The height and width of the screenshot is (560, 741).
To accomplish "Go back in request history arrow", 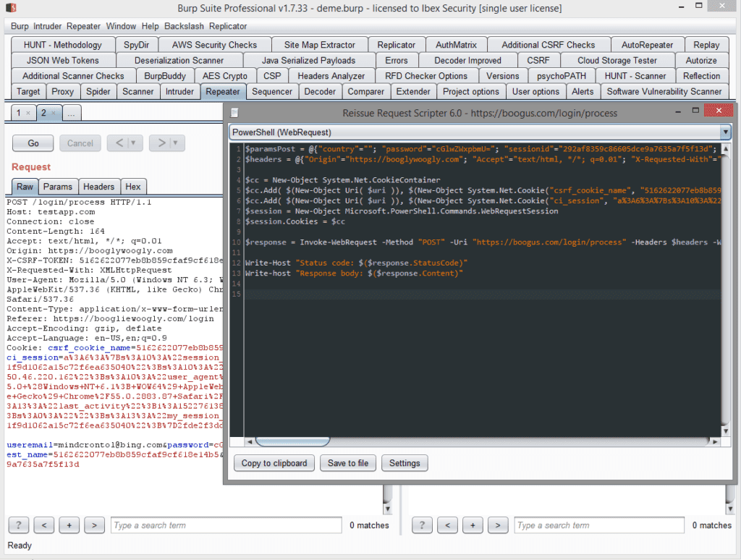I will [x=119, y=143].
